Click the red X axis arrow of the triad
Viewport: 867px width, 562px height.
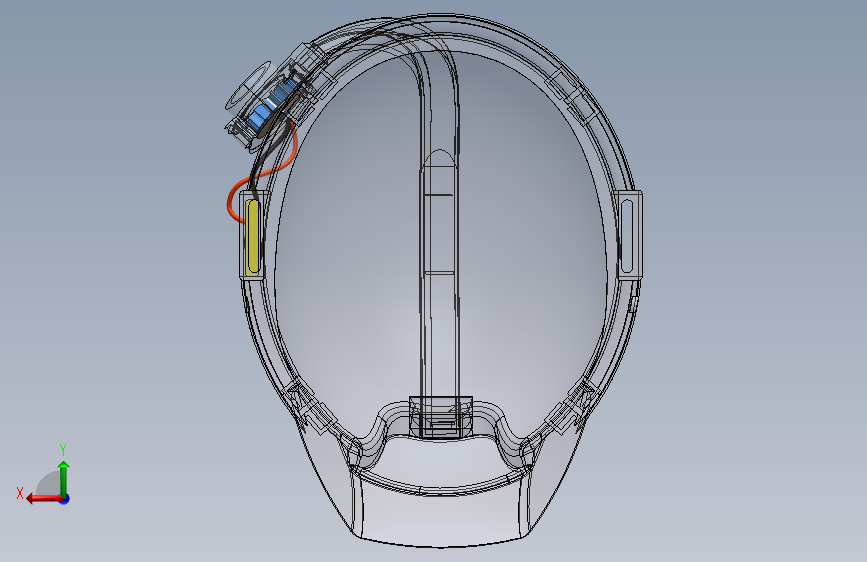click(x=44, y=499)
